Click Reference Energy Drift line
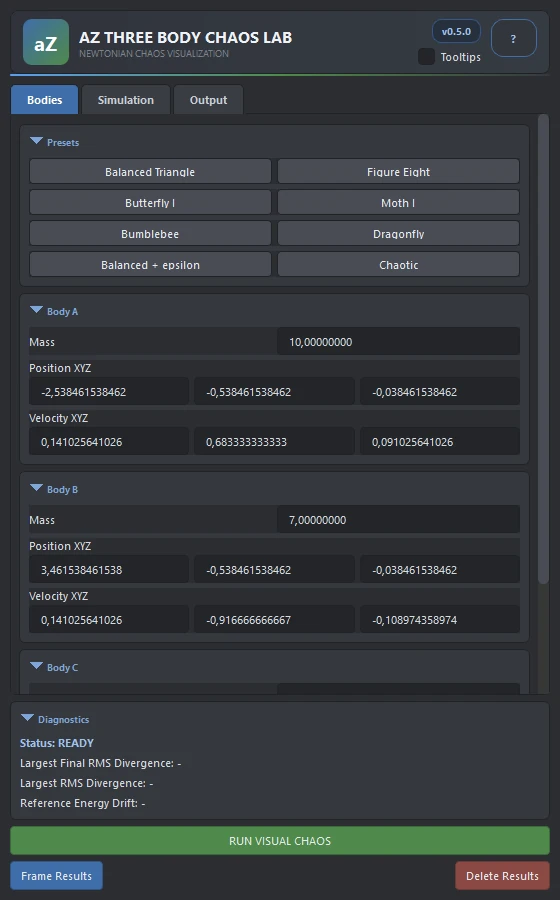This screenshot has width=560, height=900. point(83,803)
